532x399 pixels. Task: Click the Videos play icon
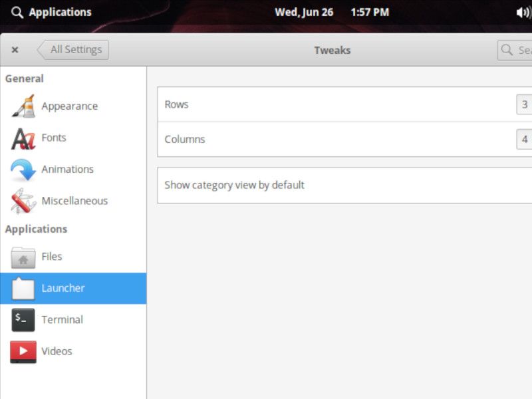pyautogui.click(x=23, y=351)
